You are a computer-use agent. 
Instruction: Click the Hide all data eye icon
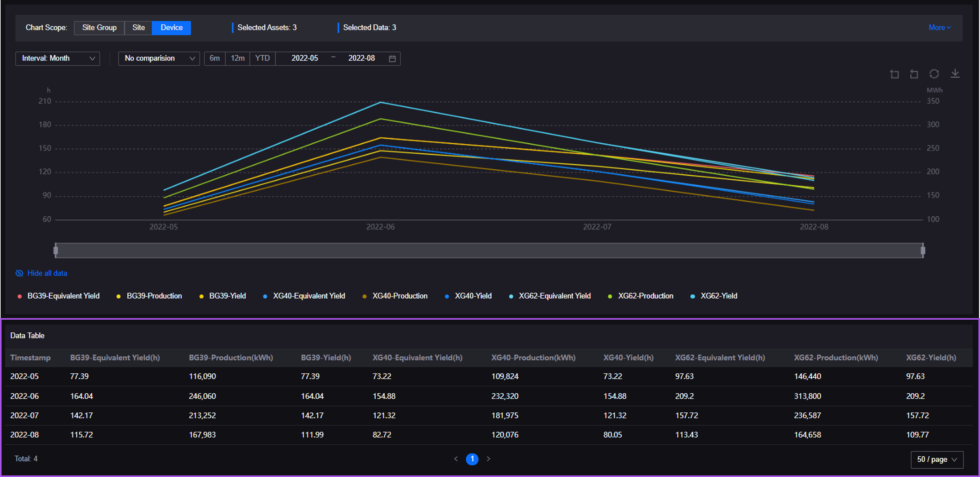tap(19, 273)
